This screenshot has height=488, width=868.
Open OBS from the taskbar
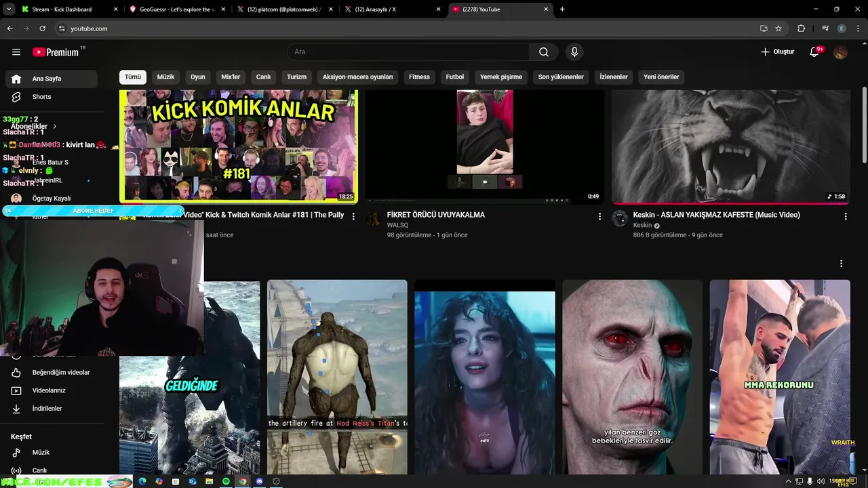(x=276, y=481)
